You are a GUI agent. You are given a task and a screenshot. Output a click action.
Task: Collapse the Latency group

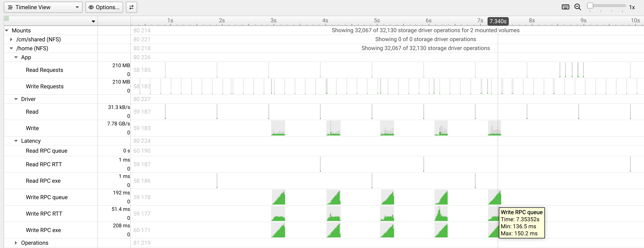(16, 141)
